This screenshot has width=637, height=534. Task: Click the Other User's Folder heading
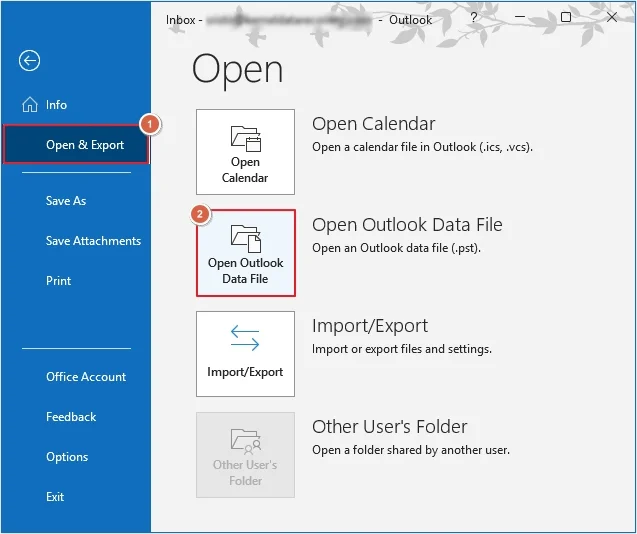[390, 427]
